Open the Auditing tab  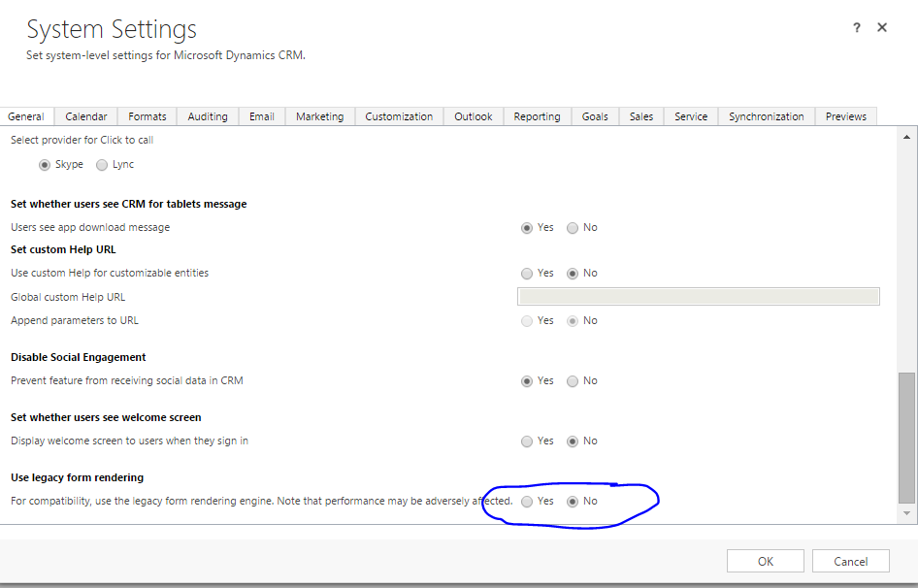click(x=208, y=116)
